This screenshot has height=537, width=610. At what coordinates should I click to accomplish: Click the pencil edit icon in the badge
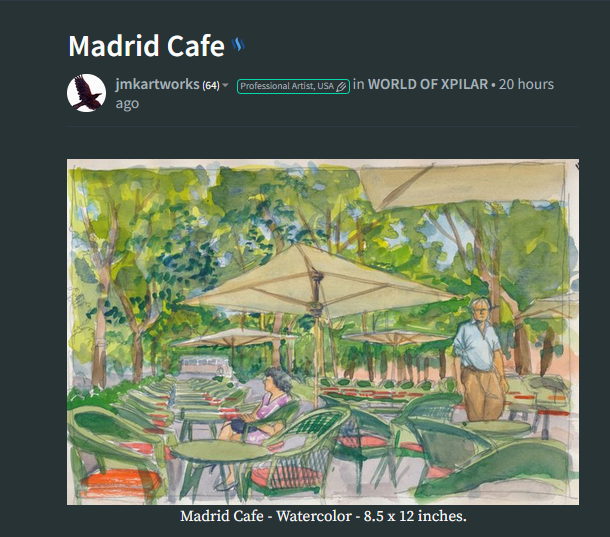pos(341,86)
